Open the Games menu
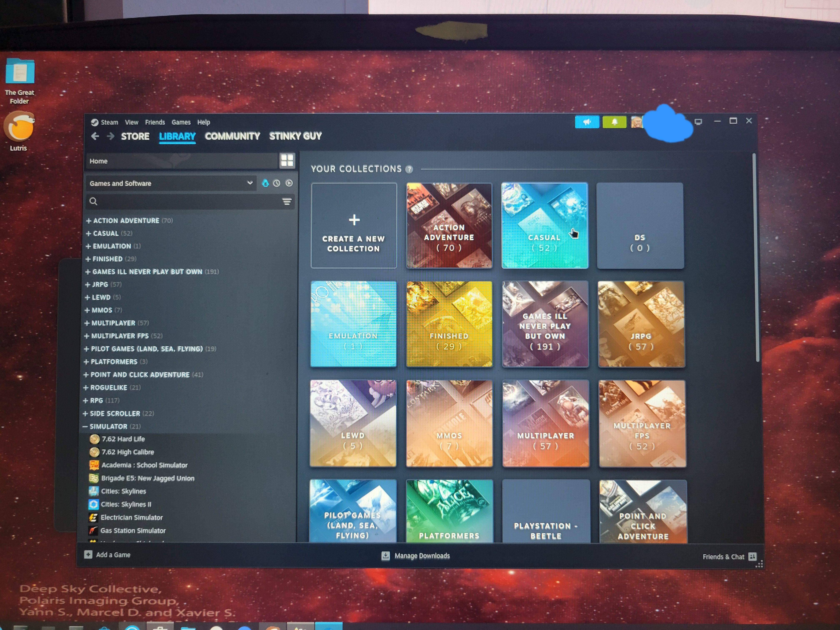This screenshot has width=840, height=630. 181,122
